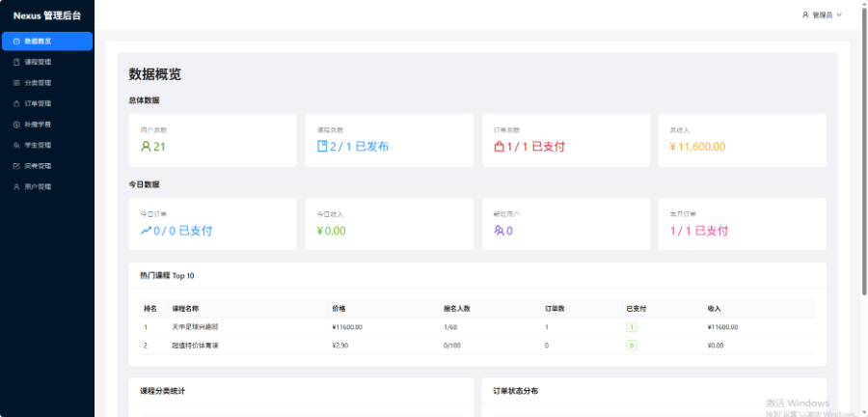Viewport: 868px width, 417px height.
Task: Click the green paid badge in row 1
Action: tap(631, 327)
